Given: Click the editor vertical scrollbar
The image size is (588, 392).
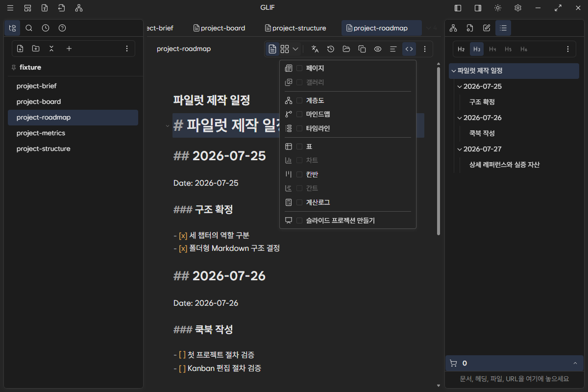Looking at the screenshot, I should click(438, 151).
